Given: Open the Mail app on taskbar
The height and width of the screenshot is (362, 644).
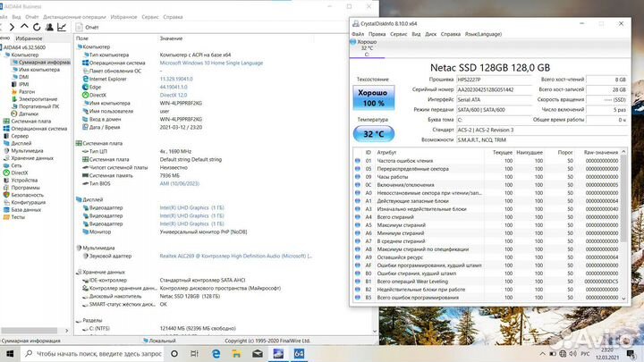Looking at the screenshot, I should click(258, 353).
